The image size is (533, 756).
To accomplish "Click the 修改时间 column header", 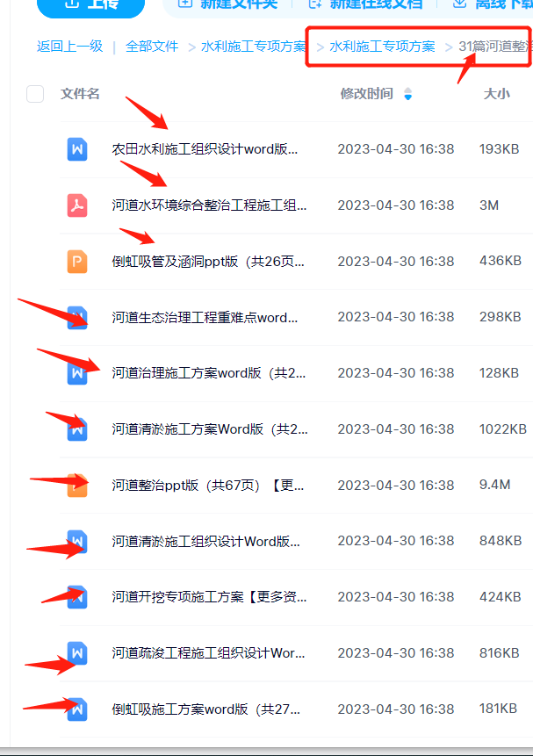I will tap(367, 94).
